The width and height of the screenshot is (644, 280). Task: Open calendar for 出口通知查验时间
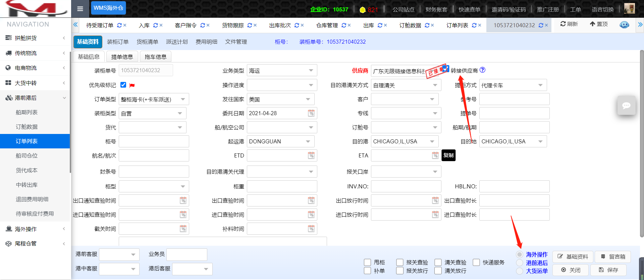183,200
